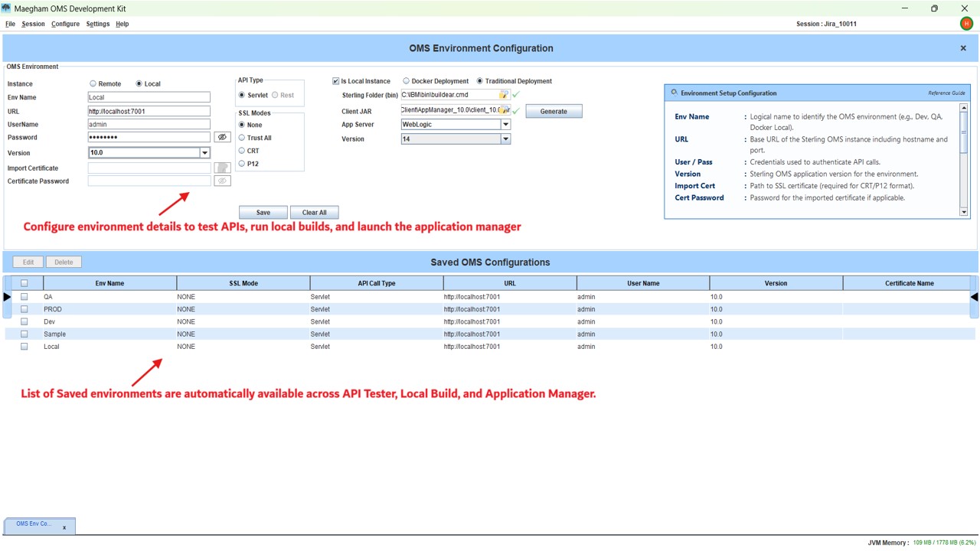Click the Generate button

point(554,110)
